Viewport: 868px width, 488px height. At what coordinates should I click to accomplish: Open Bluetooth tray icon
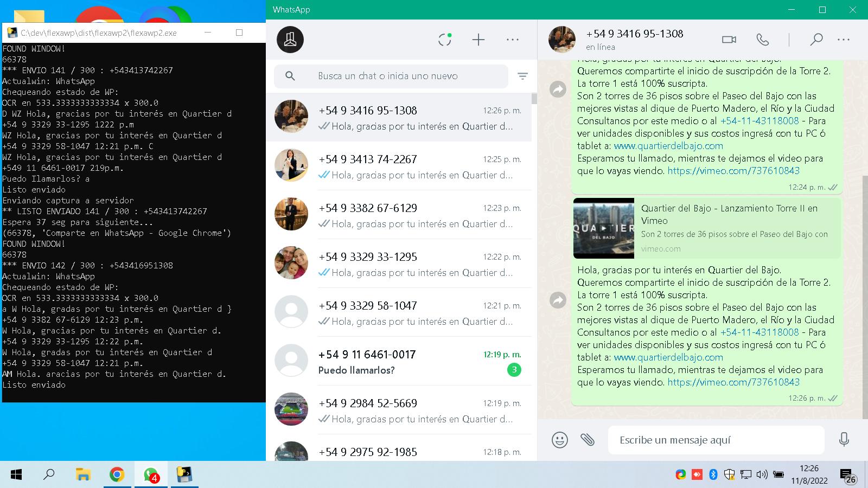(713, 475)
